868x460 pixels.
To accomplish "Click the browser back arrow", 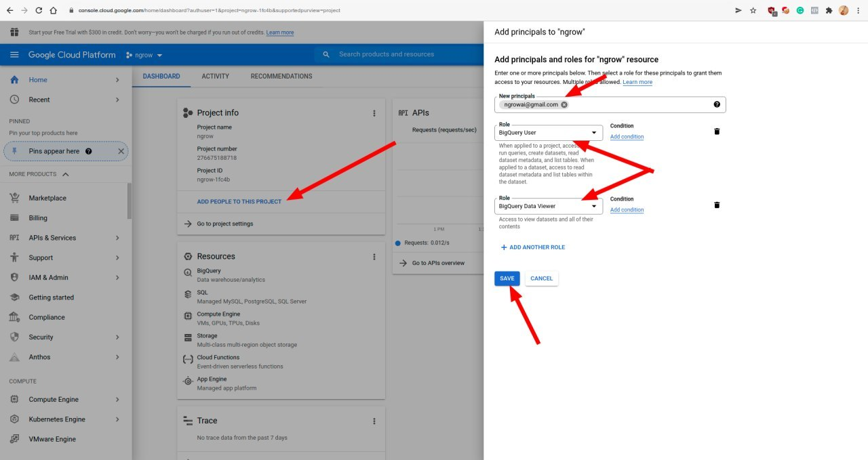I will [9, 10].
